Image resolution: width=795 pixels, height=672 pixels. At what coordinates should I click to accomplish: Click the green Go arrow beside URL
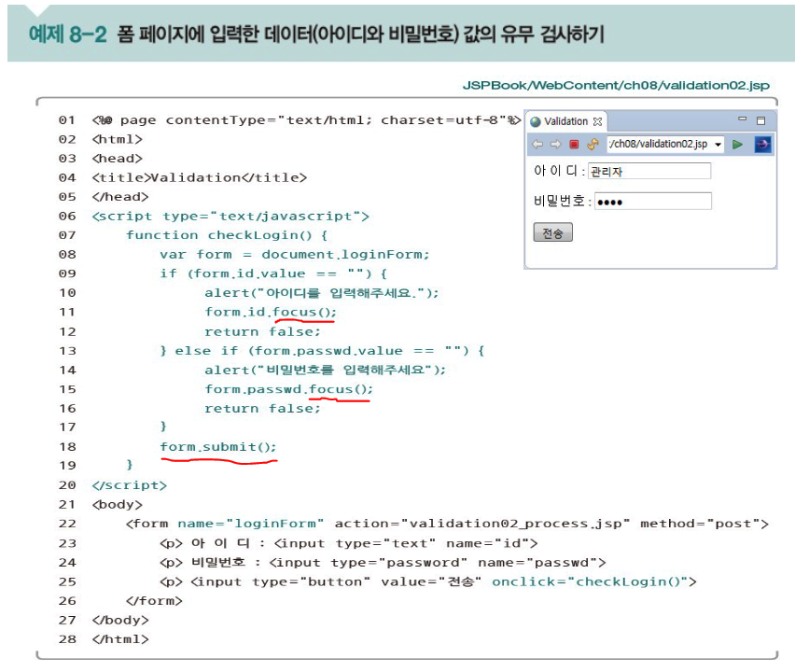point(738,145)
